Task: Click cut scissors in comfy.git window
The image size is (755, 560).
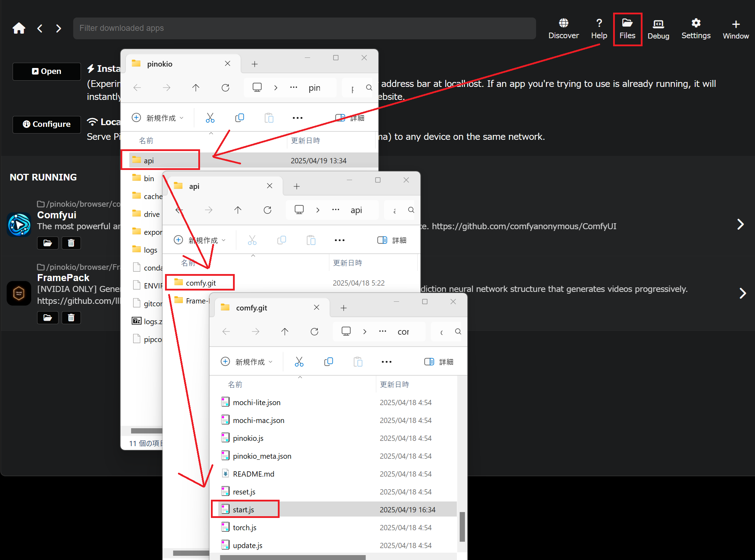Action: [299, 362]
